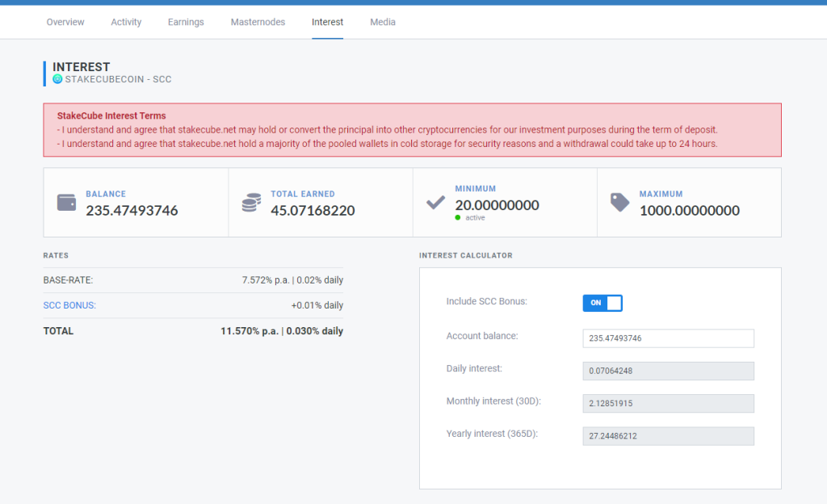The width and height of the screenshot is (827, 504).
Task: Select the Interest tab
Action: (328, 22)
